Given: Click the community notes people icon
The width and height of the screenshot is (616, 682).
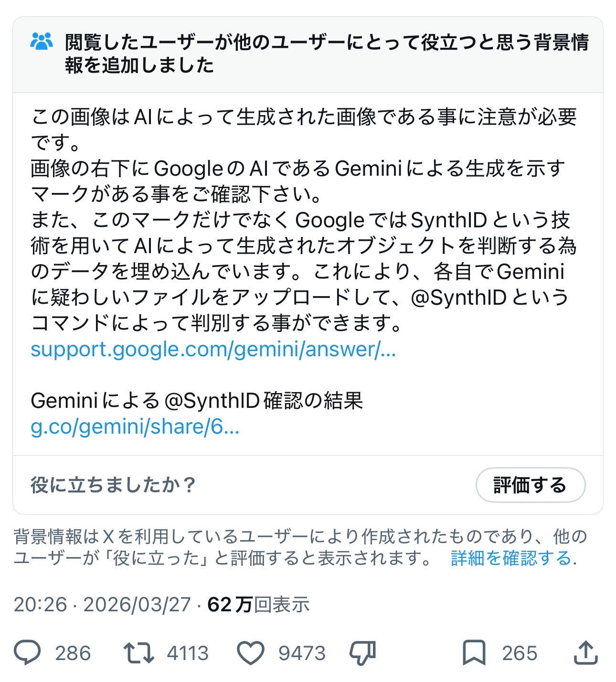Looking at the screenshot, I should point(42,43).
